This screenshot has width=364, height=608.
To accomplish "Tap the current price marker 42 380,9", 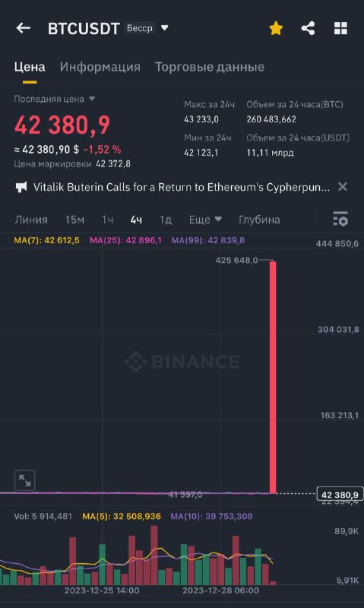I will click(x=340, y=495).
